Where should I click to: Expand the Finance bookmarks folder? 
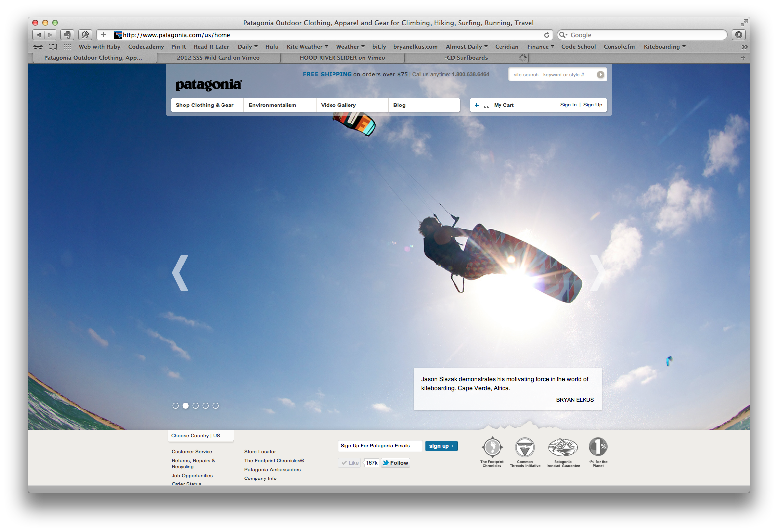[x=541, y=47]
